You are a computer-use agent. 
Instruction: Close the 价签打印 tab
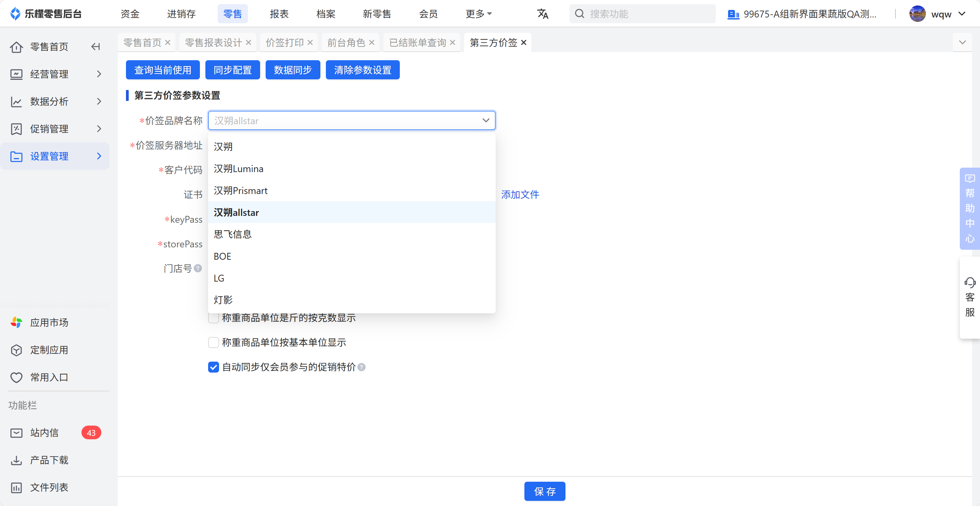point(310,42)
